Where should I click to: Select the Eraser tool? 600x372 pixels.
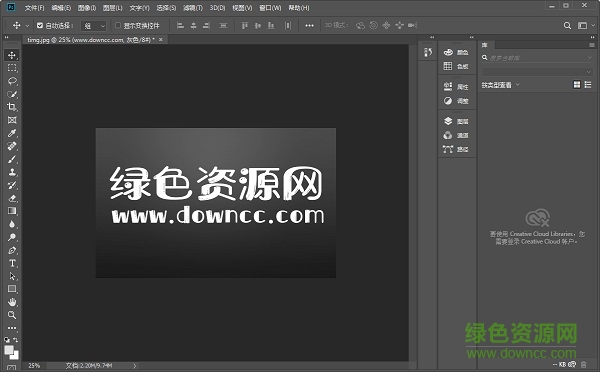(x=12, y=198)
